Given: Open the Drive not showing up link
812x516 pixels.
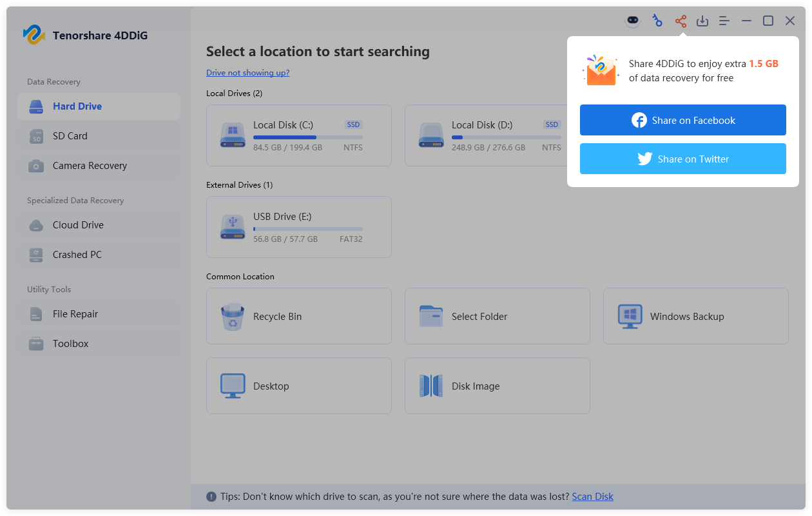Looking at the screenshot, I should [247, 72].
